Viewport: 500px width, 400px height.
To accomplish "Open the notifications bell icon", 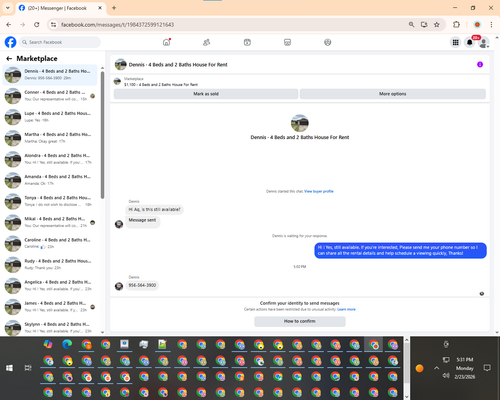I will coord(470,42).
